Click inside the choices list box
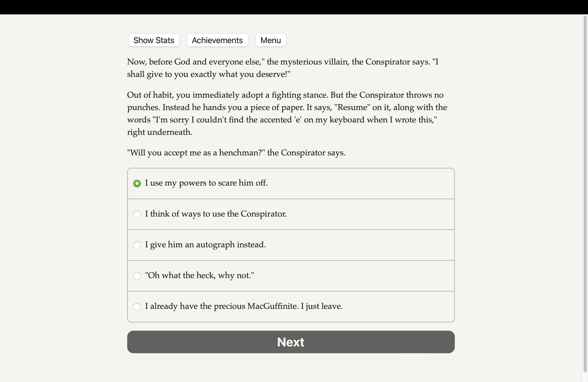 [291, 245]
